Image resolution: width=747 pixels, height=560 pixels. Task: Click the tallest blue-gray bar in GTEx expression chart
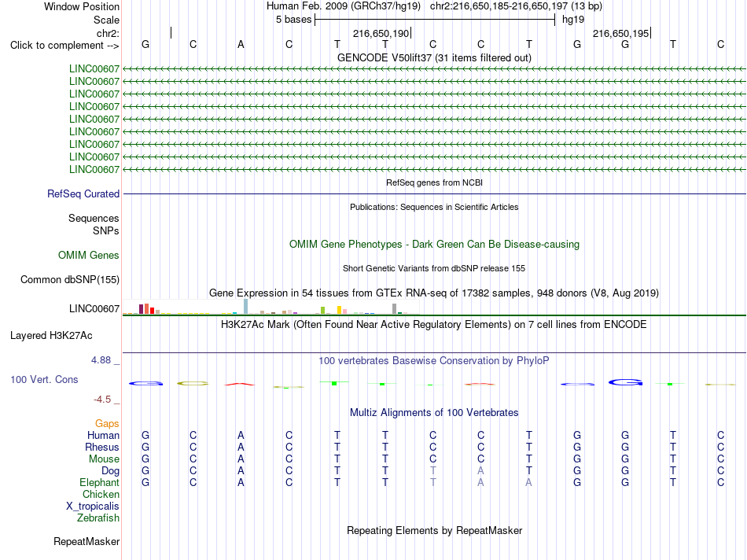[x=246, y=307]
